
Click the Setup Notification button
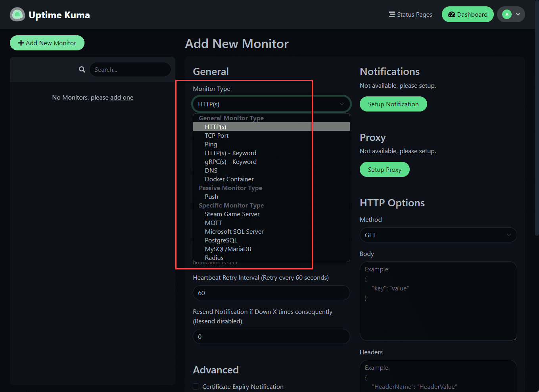393,104
